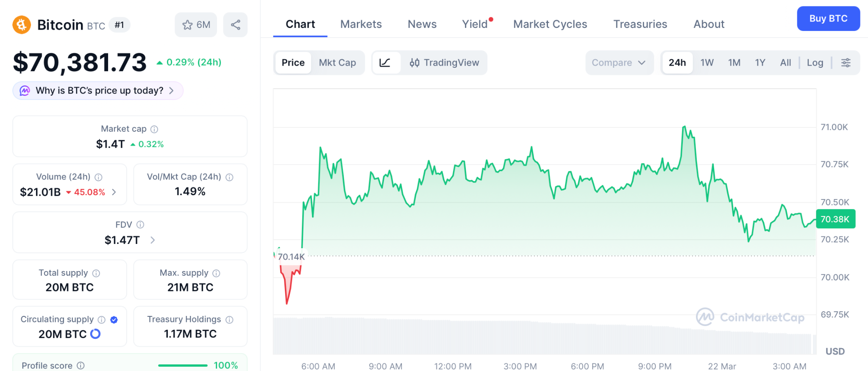This screenshot has height=371, width=868.
Task: Add Bitcoin to watchlist with star button
Action: [x=196, y=25]
